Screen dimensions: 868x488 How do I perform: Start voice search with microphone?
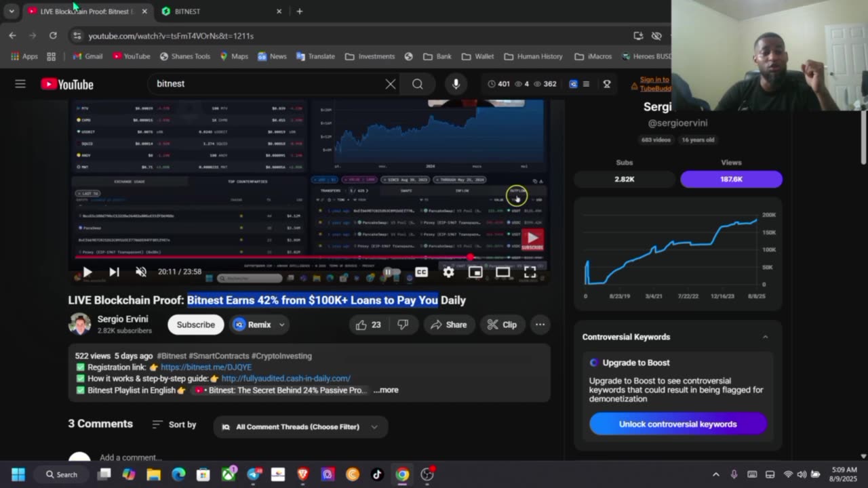tap(456, 84)
